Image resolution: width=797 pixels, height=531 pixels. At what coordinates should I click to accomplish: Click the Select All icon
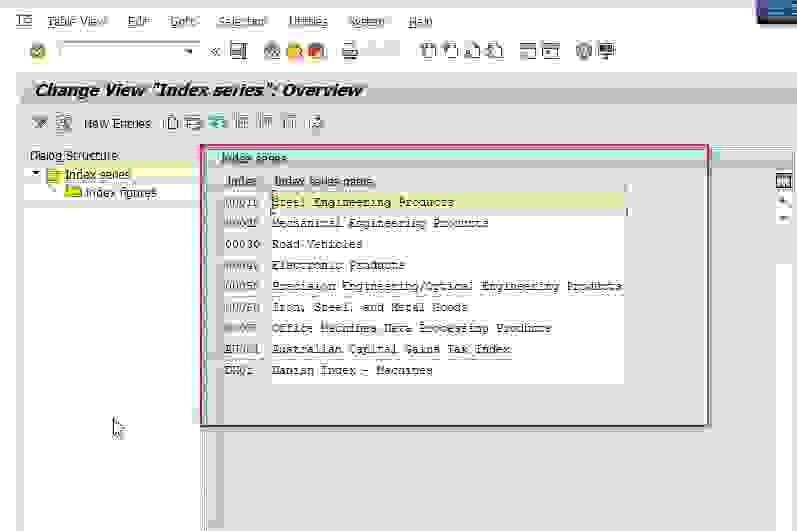click(241, 121)
